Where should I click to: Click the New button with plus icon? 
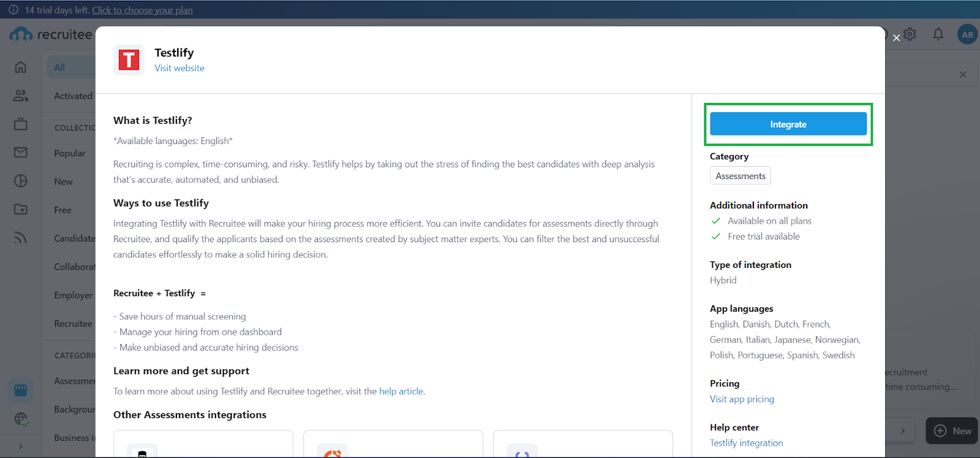[x=952, y=431]
